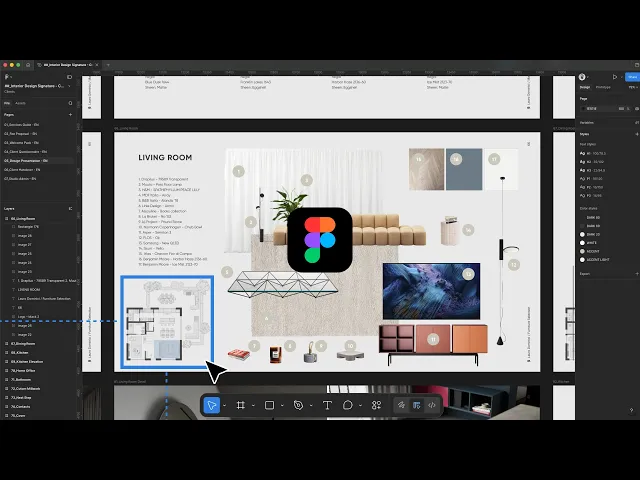Image resolution: width=640 pixels, height=480 pixels.
Task: Open the zoom level dropdown
Action: (x=633, y=87)
